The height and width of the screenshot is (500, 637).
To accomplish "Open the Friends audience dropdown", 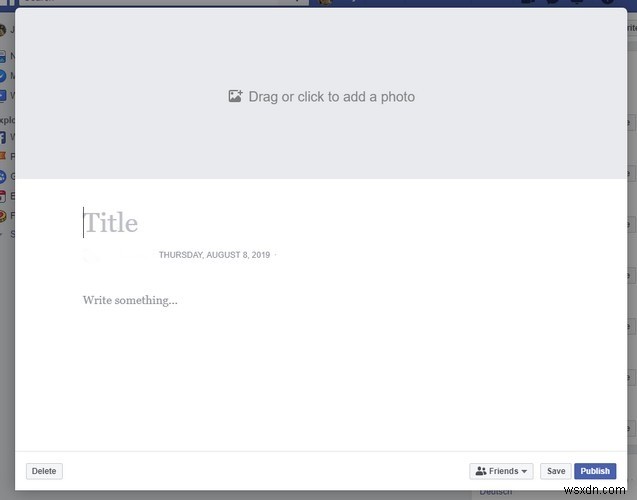I will tap(501, 471).
